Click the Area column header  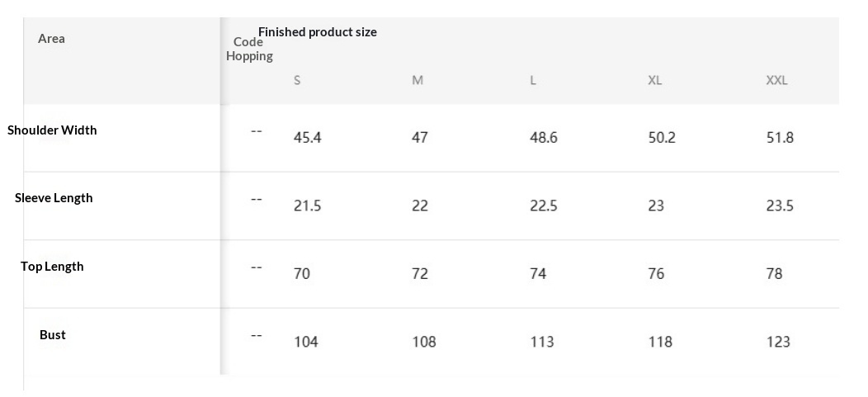click(x=51, y=39)
